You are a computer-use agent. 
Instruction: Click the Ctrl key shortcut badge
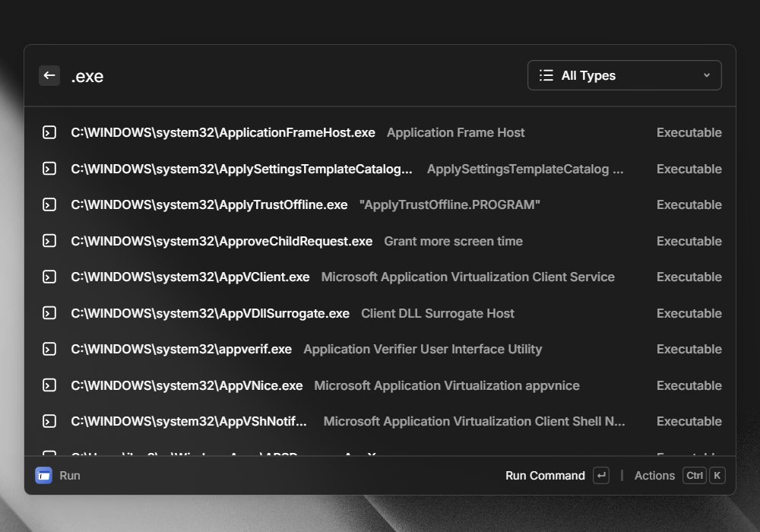click(x=694, y=476)
